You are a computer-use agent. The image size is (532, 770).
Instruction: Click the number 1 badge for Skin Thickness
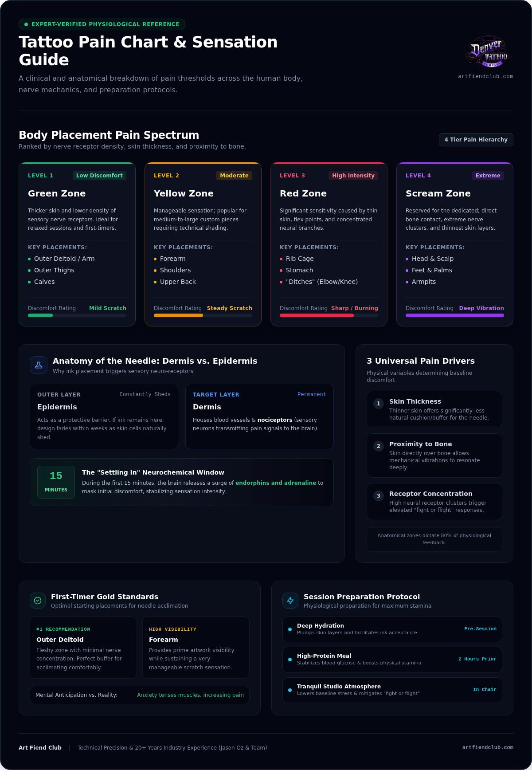pos(378,404)
